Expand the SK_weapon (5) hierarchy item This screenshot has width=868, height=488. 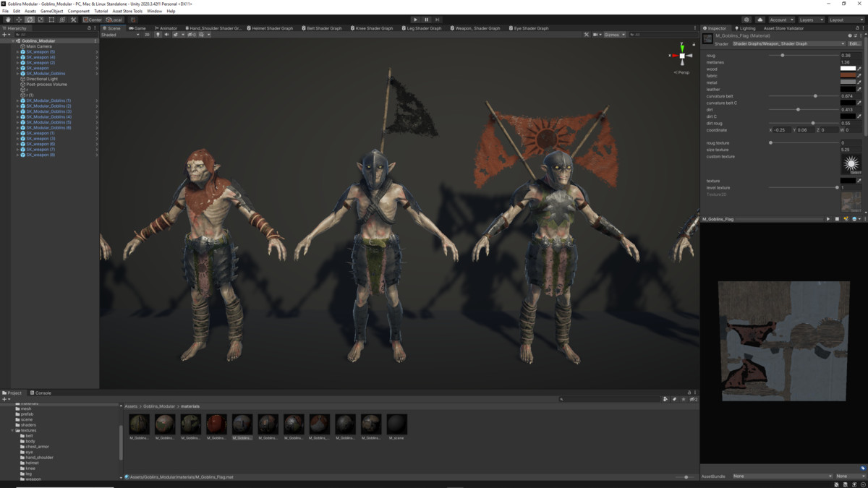17,52
